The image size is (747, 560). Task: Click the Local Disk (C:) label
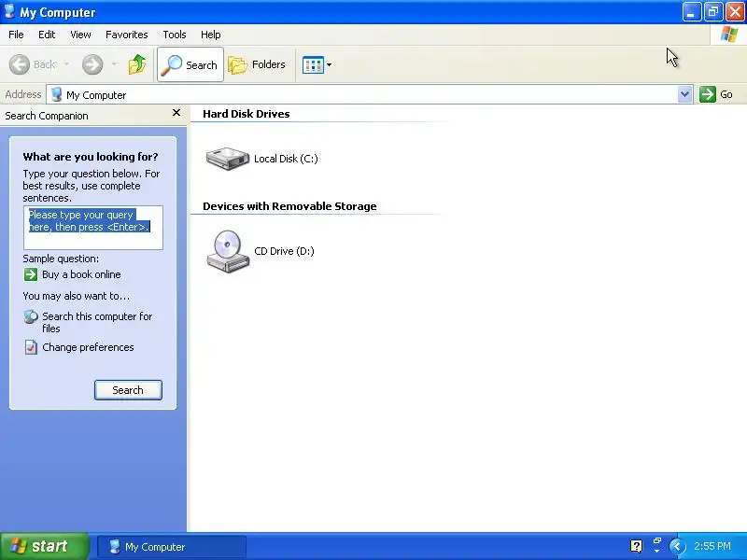tap(286, 159)
